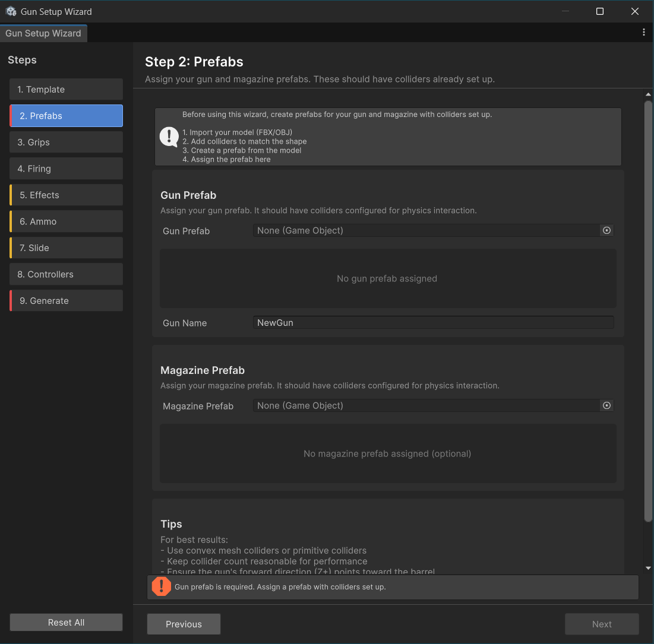Switch to the 6. Ammo step
This screenshot has height=644, width=654.
[x=66, y=221]
